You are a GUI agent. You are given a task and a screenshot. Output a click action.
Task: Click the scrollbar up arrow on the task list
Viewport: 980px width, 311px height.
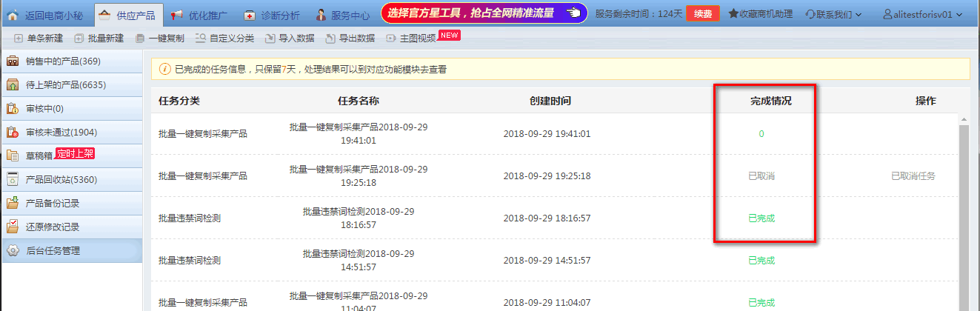pos(964,118)
